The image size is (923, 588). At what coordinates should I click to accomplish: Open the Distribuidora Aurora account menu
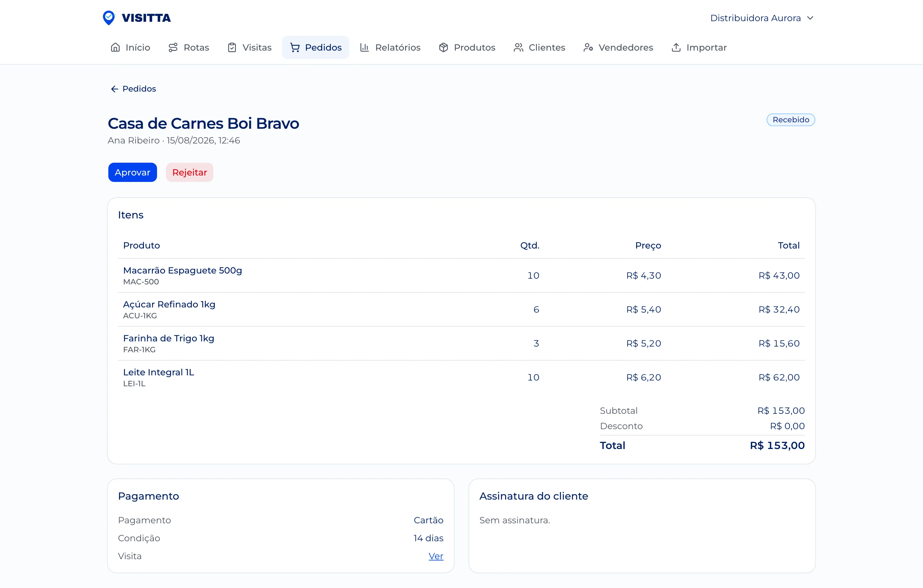(762, 18)
